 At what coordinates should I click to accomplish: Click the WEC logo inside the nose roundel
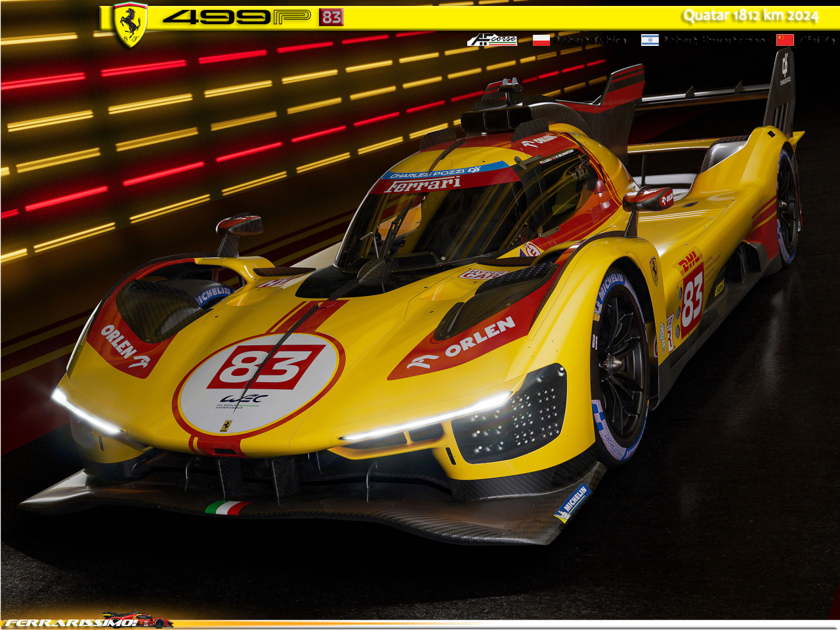point(243,399)
